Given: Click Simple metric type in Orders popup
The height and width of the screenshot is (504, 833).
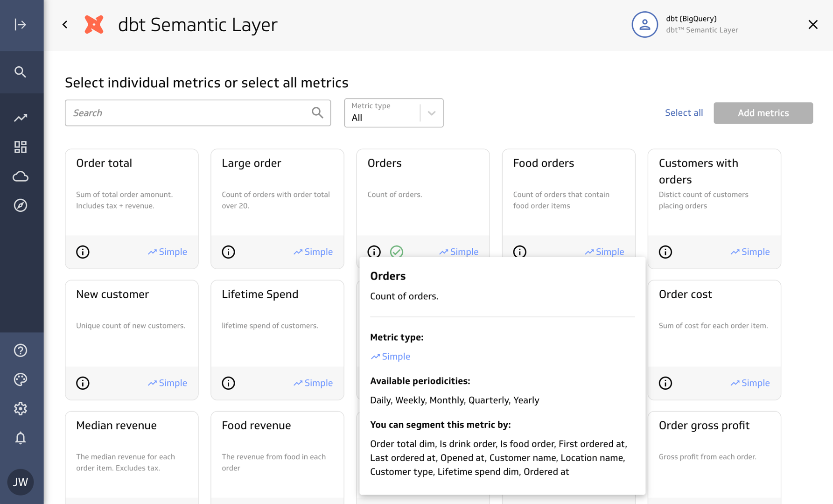Looking at the screenshot, I should pos(391,357).
